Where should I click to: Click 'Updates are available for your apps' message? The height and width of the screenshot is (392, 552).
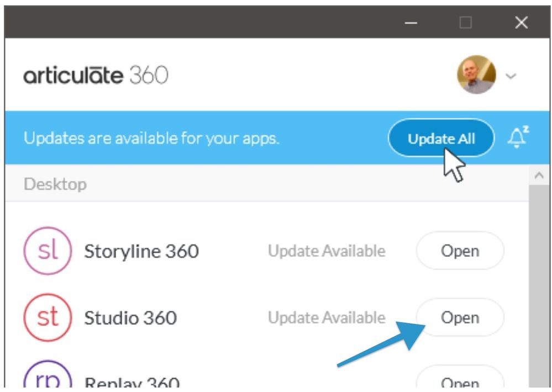pyautogui.click(x=151, y=138)
